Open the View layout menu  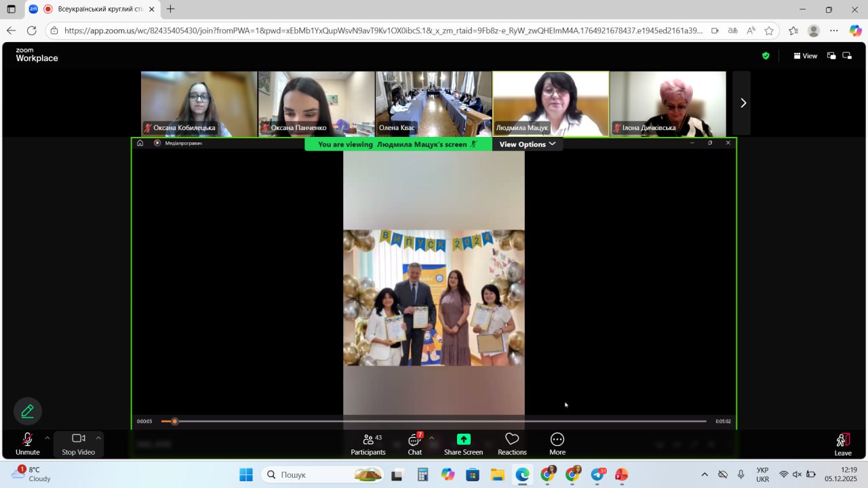click(x=806, y=56)
